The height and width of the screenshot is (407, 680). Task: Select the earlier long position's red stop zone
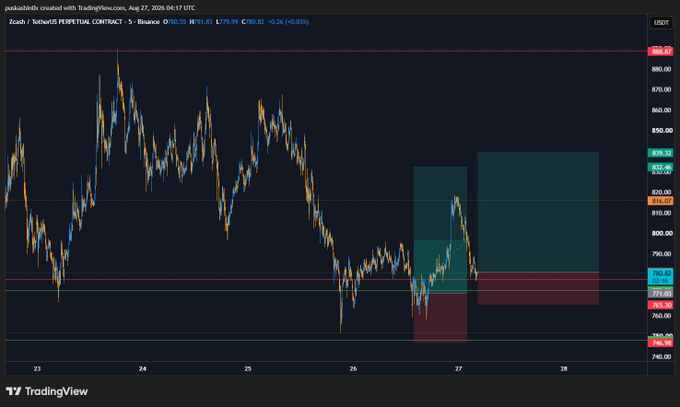point(440,318)
